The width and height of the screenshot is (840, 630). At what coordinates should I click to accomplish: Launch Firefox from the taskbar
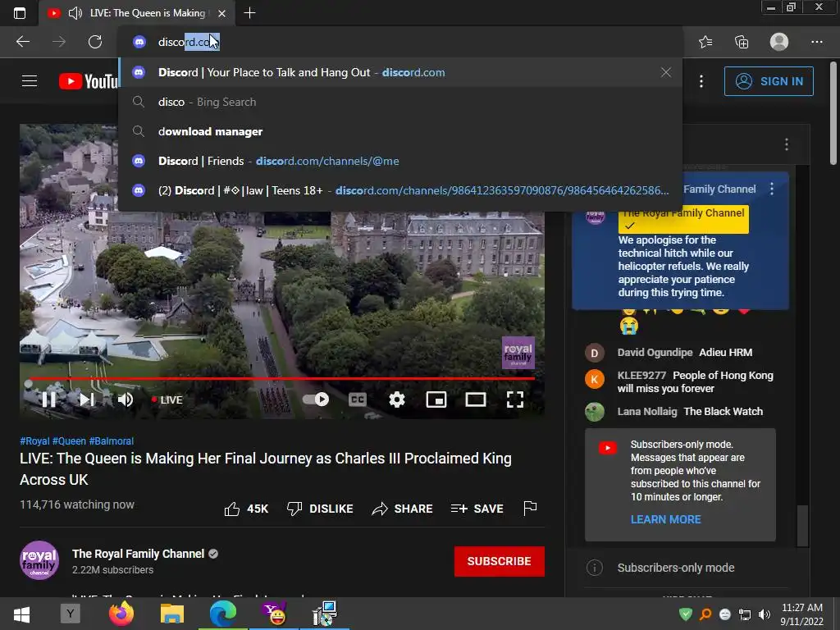point(121,614)
